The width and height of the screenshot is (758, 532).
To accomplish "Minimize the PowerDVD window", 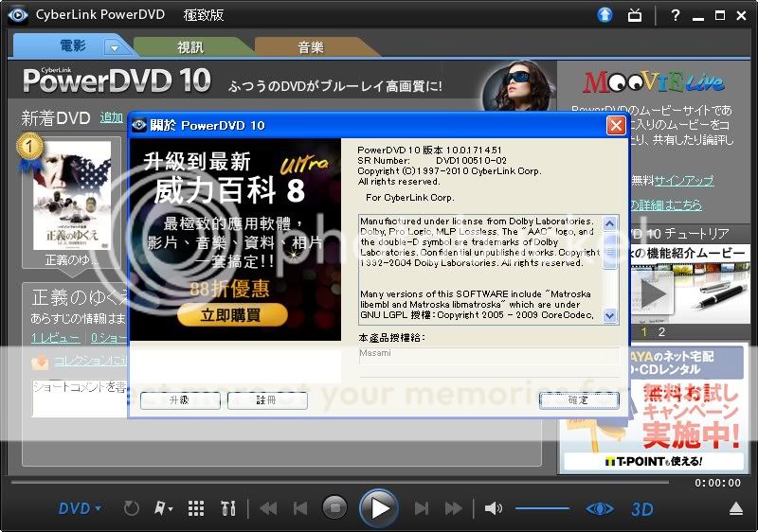I will click(697, 17).
